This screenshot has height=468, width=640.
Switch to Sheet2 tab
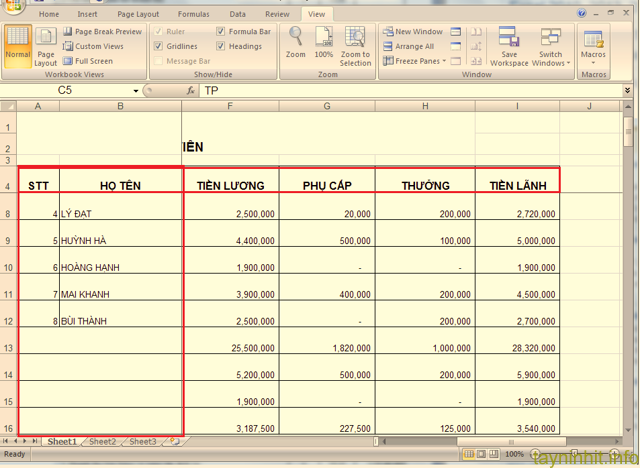pos(102,441)
